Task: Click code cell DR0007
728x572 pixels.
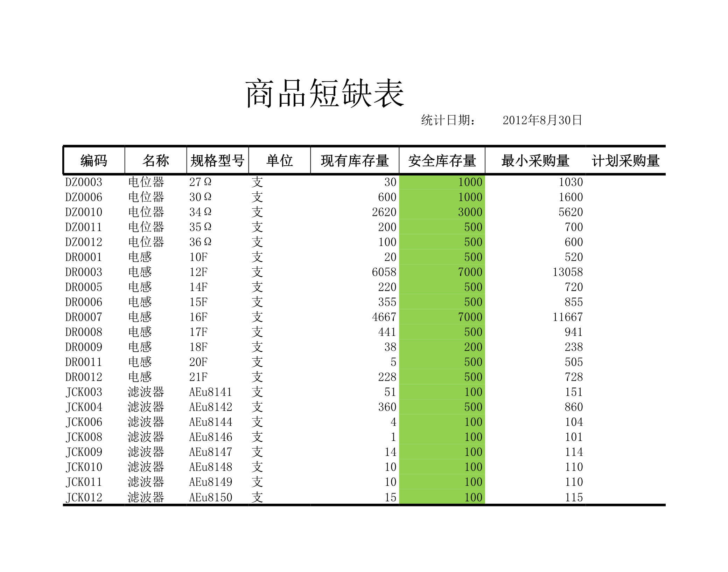Action: 84,317
